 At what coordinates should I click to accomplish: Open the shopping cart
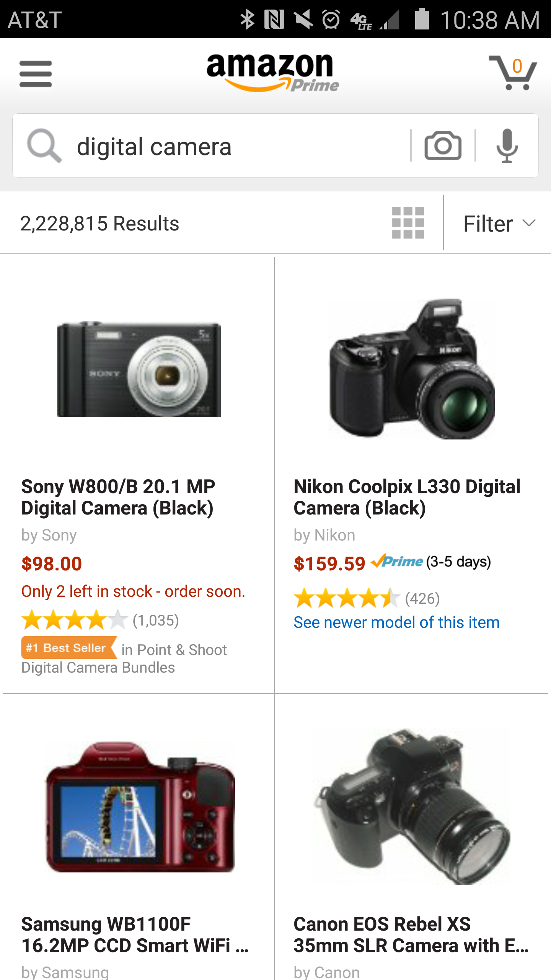pos(513,73)
